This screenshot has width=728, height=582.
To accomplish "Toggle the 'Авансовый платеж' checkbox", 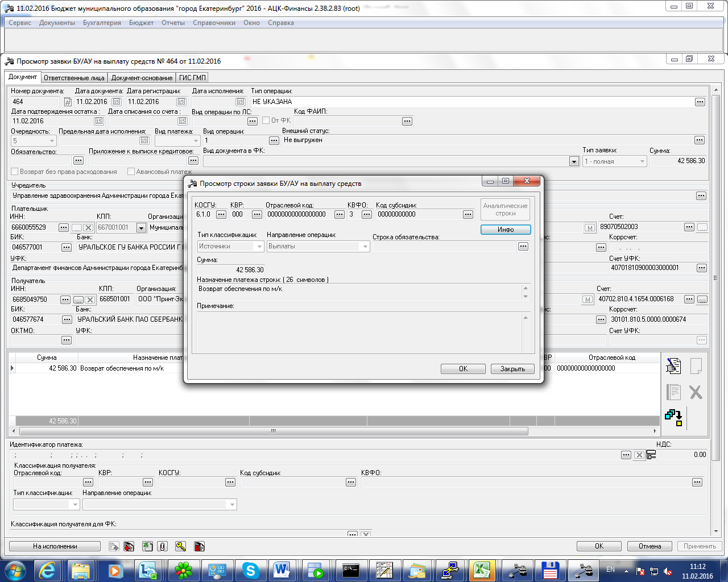I will (131, 172).
